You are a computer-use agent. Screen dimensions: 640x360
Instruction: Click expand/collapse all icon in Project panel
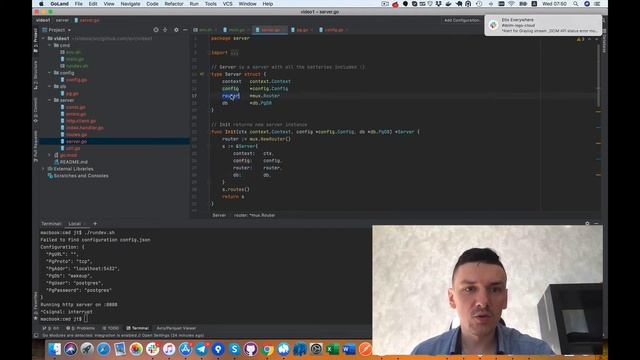point(165,30)
